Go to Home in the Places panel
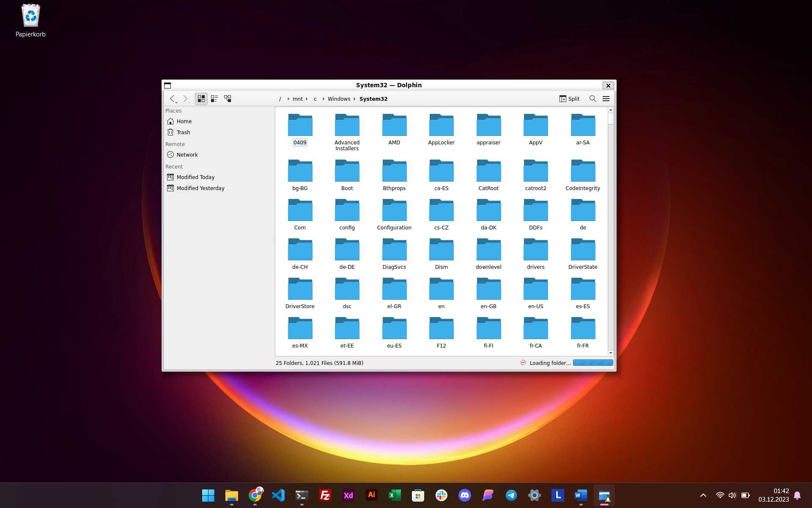812x508 pixels. pos(184,121)
